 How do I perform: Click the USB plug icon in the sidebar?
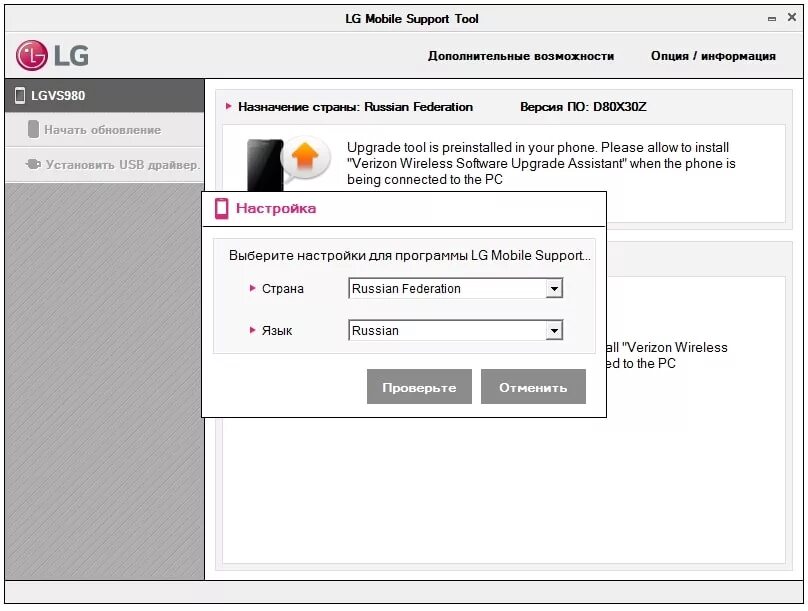(x=33, y=164)
